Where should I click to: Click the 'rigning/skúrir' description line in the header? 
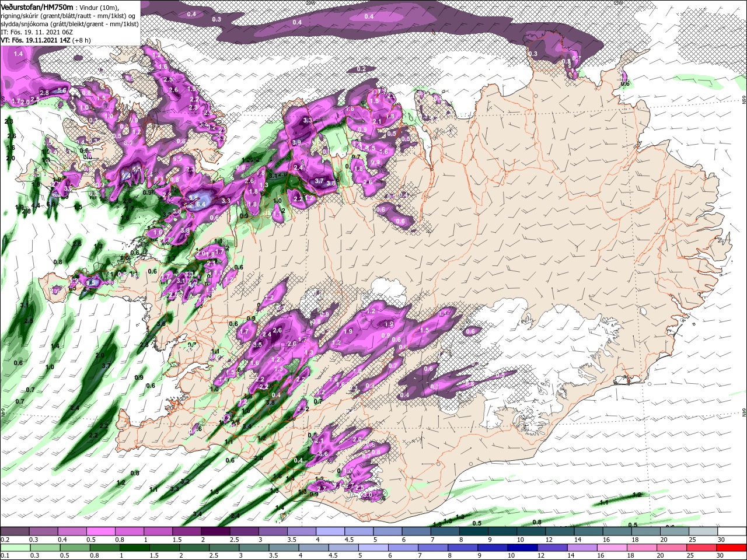[69, 16]
